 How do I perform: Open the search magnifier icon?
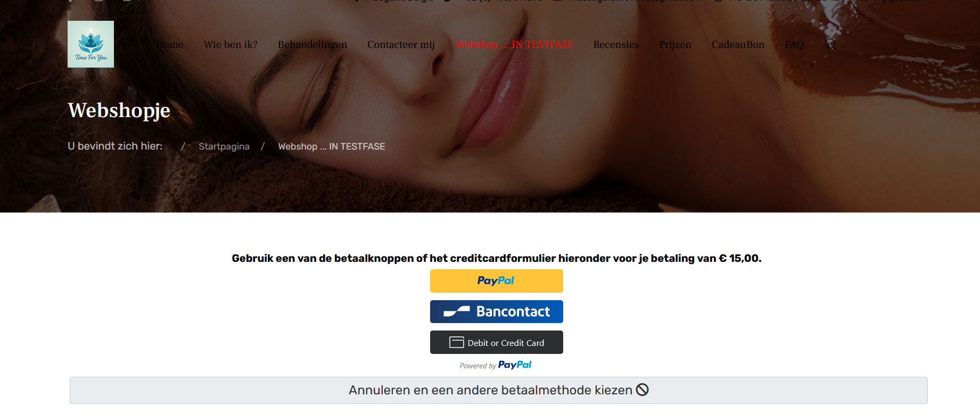[830, 44]
